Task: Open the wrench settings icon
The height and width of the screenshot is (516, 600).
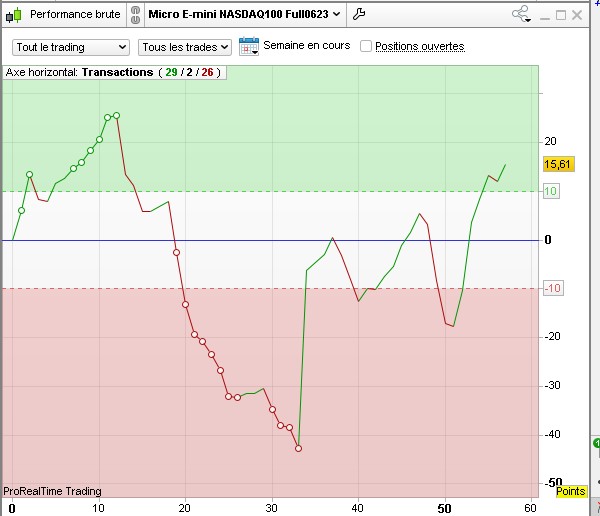Action: 359,15
